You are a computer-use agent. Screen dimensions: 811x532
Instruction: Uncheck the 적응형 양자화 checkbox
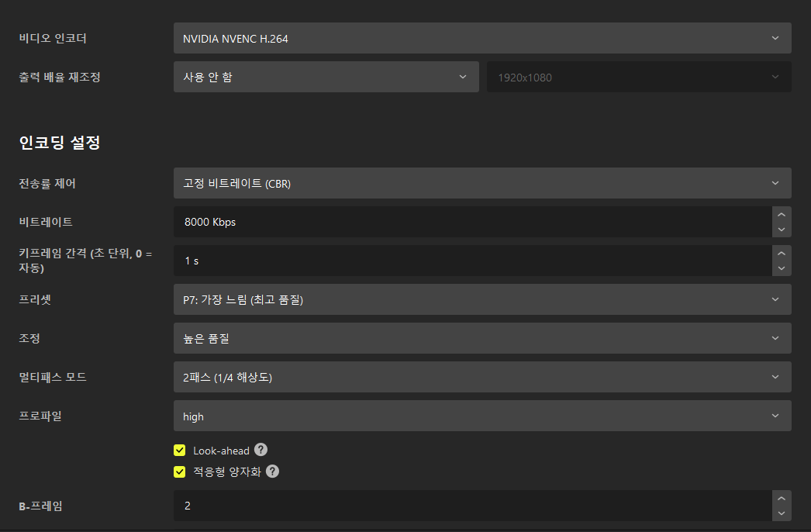click(180, 472)
